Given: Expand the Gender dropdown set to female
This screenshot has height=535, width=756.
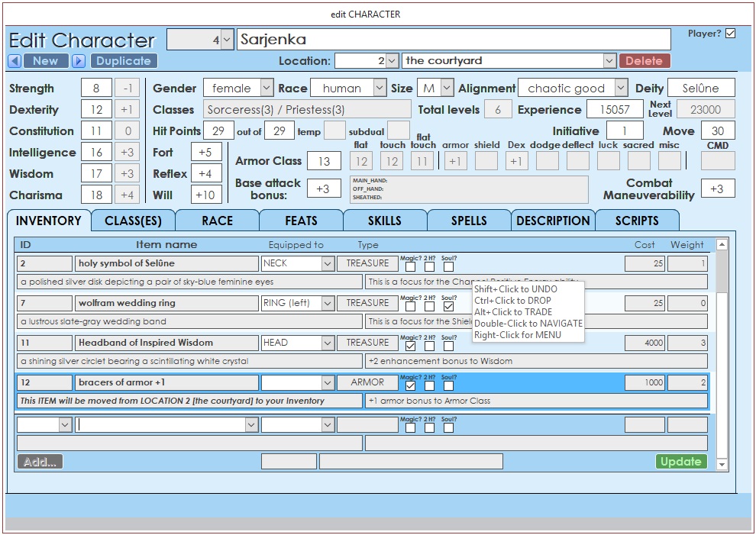Looking at the screenshot, I should pyautogui.click(x=266, y=89).
